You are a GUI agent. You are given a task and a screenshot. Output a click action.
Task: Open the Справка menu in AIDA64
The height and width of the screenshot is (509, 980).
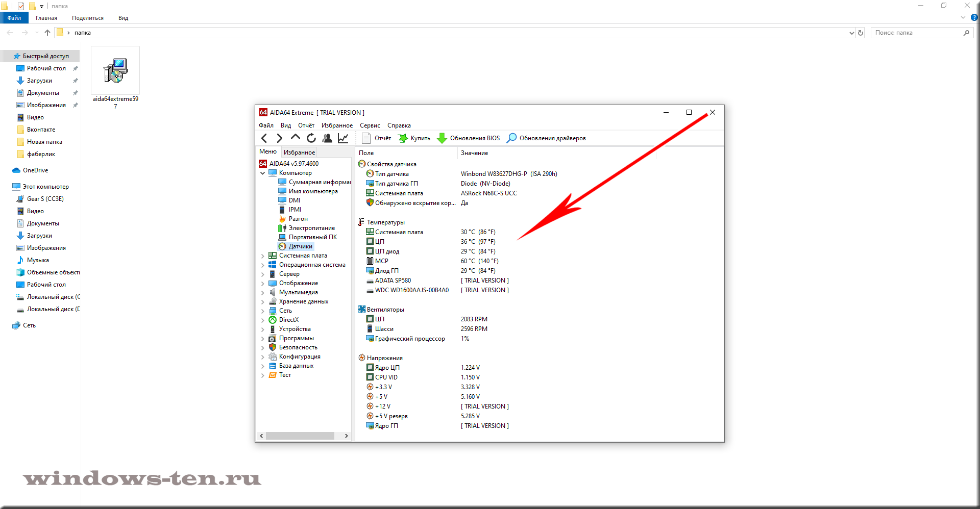tap(399, 125)
